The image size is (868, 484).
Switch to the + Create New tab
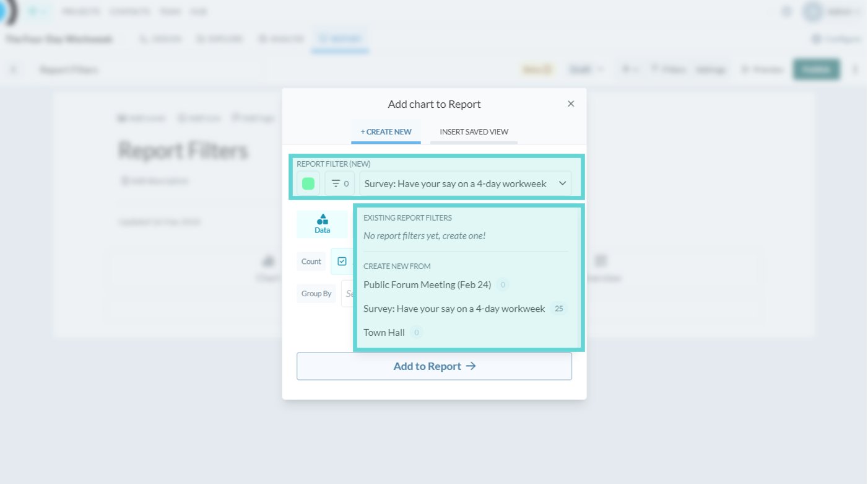click(386, 132)
